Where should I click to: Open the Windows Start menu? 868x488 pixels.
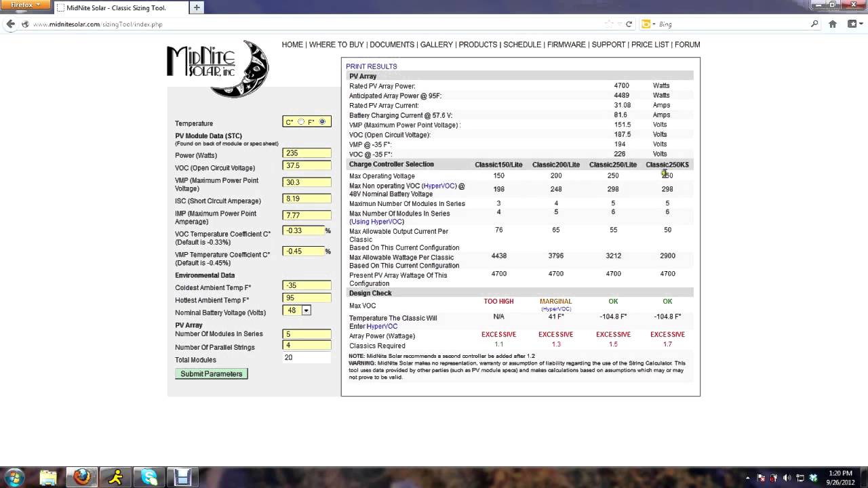(x=14, y=477)
